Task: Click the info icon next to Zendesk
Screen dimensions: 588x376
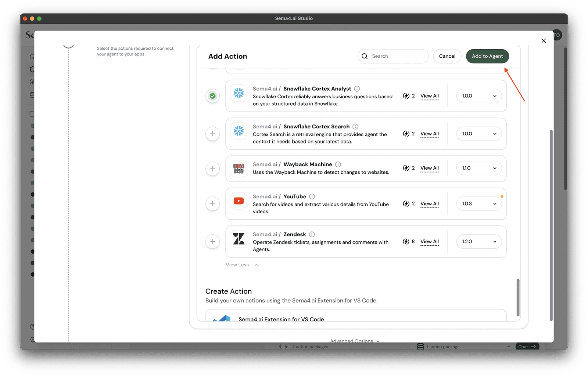Action: 312,234
